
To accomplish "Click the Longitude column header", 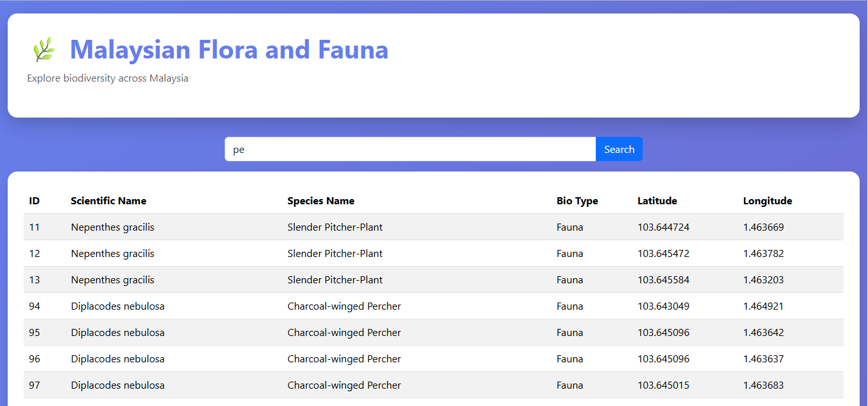I will pos(767,200).
